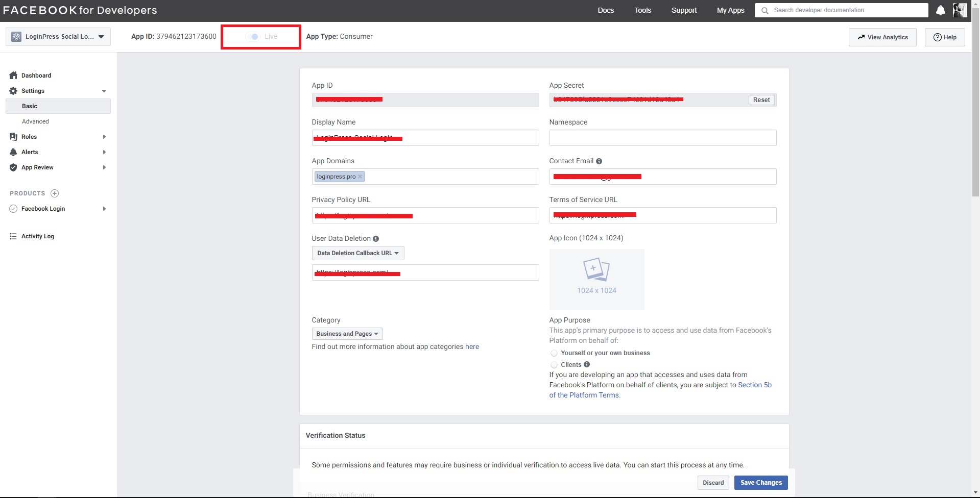This screenshot has height=498, width=980.
Task: Click the Help question mark icon
Action: tap(937, 37)
